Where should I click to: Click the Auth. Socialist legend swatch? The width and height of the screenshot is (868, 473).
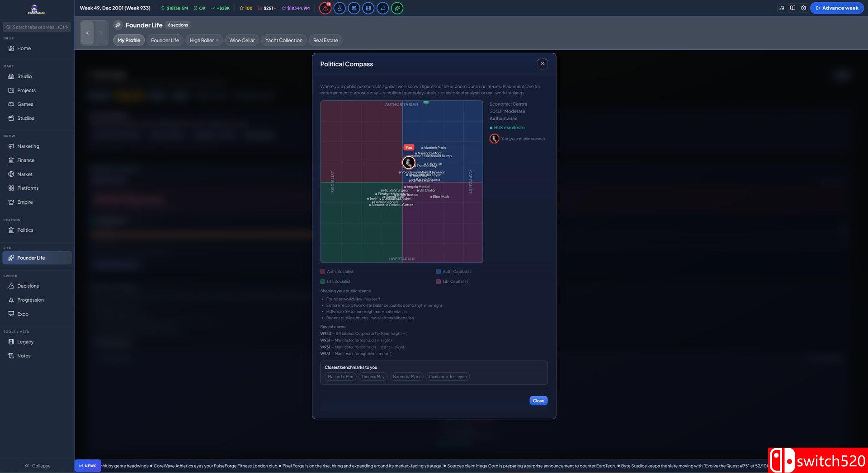click(323, 272)
